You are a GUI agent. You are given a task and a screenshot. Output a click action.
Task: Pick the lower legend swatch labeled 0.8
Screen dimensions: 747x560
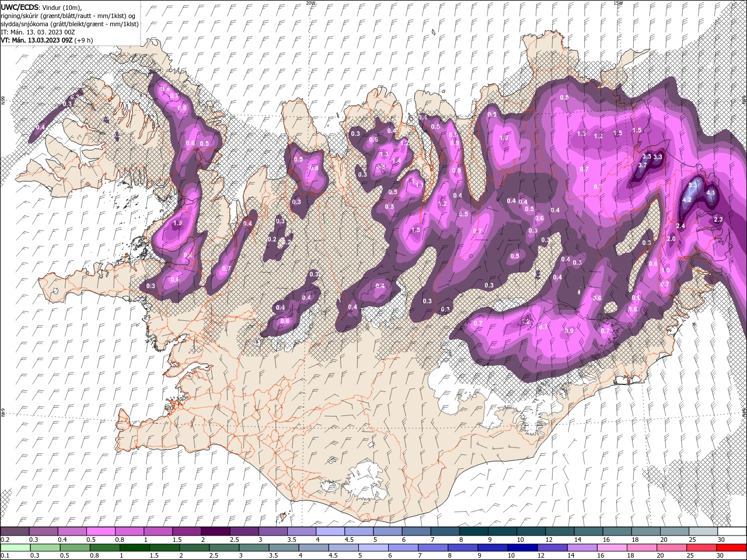coord(104,548)
